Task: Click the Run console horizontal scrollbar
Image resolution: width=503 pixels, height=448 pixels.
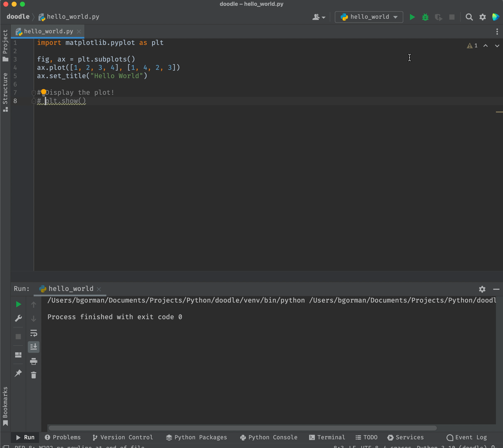Action: [x=242, y=428]
